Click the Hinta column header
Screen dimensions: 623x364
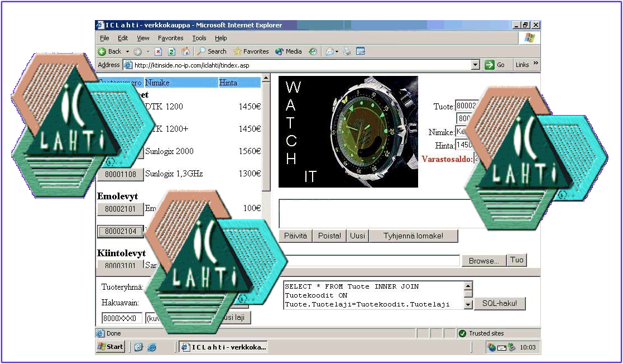(239, 83)
